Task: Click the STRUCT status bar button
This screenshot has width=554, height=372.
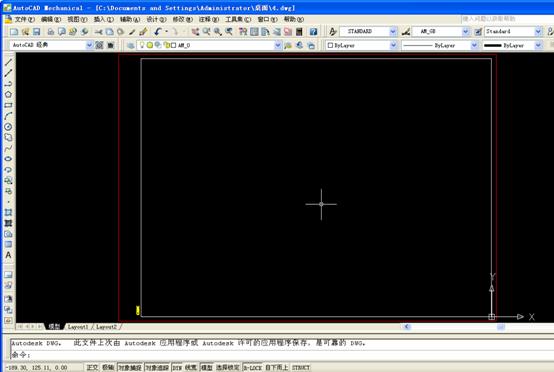Action: click(x=301, y=367)
